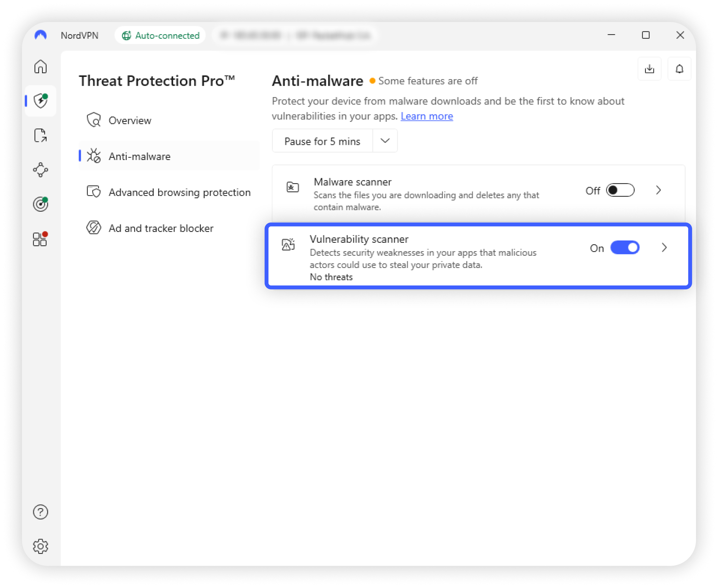Viewport: 718px width, 588px height.
Task: Click the Pause for 5 mins button
Action: point(322,141)
